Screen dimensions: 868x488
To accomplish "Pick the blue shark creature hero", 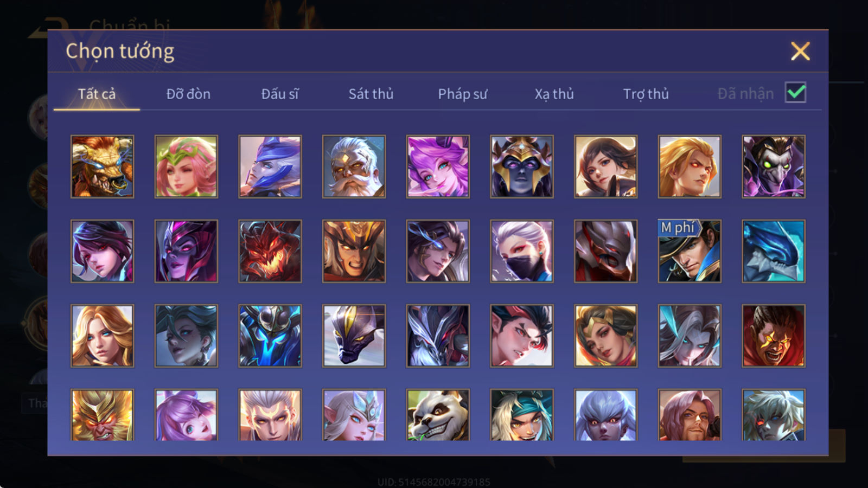I will click(774, 251).
